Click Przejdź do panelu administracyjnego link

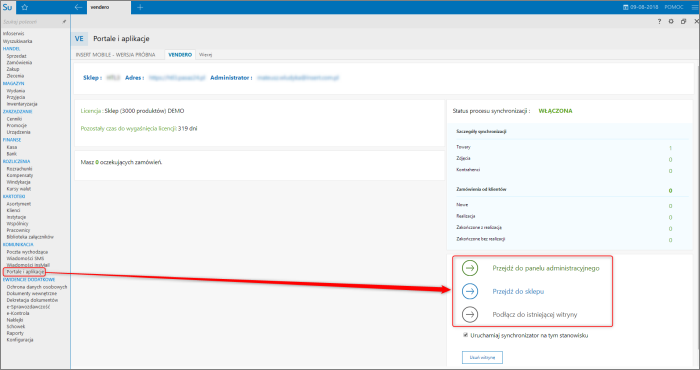click(x=546, y=268)
